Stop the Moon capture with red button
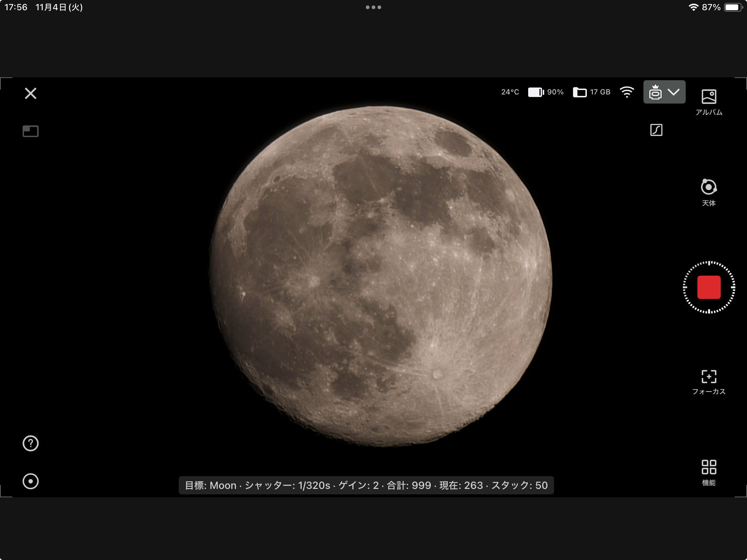The height and width of the screenshot is (560, 747). click(709, 287)
